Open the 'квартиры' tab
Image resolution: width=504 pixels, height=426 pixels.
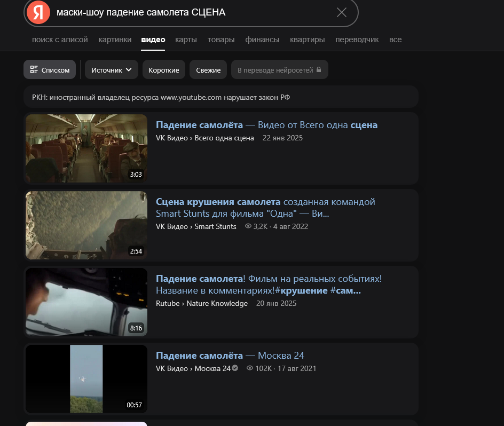[308, 40]
